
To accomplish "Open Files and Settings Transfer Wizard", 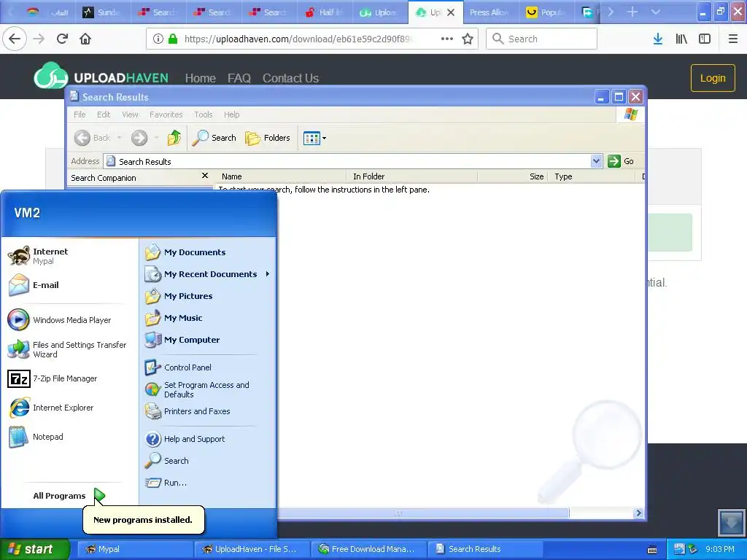I will point(67,349).
